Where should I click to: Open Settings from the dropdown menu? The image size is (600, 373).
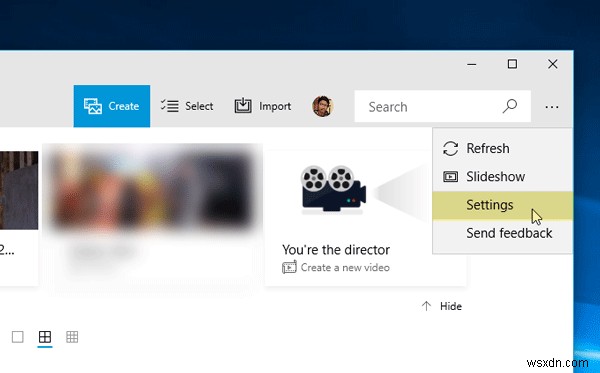pyautogui.click(x=502, y=205)
